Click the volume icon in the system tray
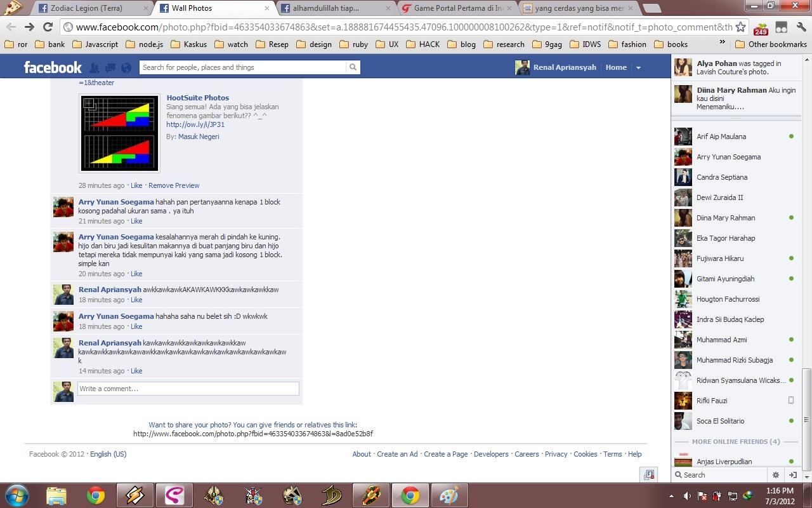Image resolution: width=812 pixels, height=508 pixels. pos(687,495)
